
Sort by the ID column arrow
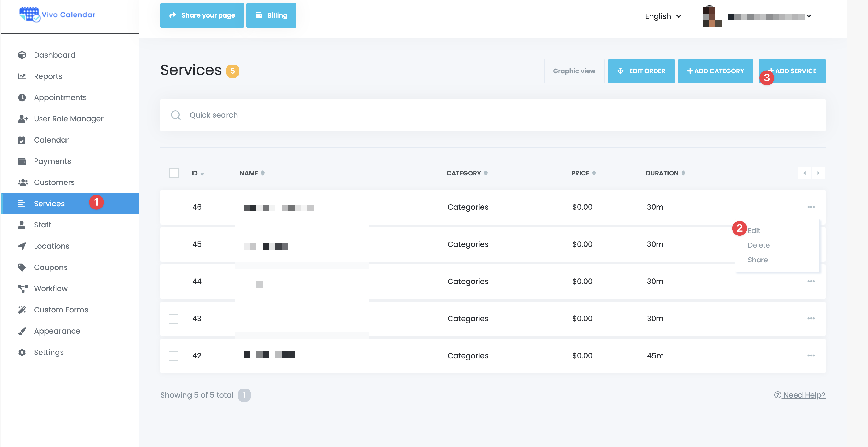point(202,174)
